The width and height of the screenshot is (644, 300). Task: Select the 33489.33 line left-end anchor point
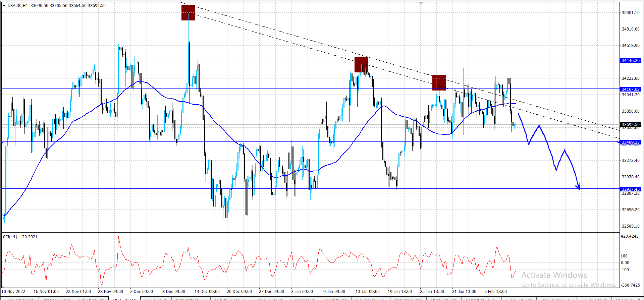point(3,142)
